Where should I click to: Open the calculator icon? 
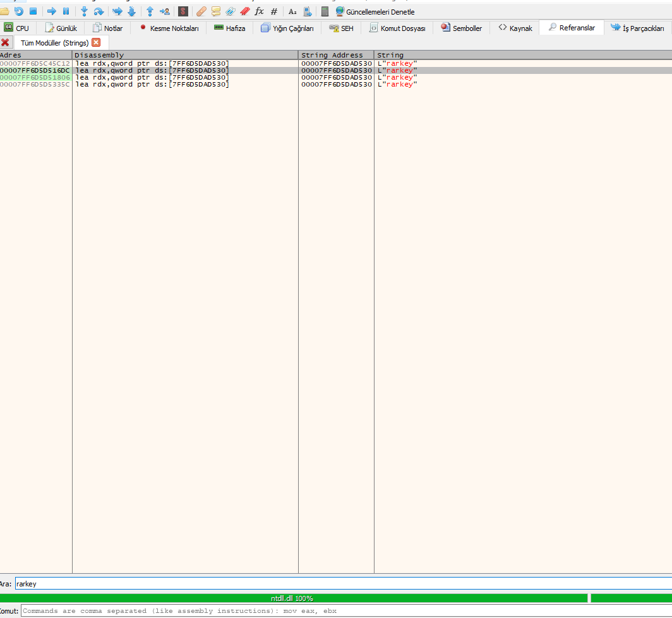point(325,11)
